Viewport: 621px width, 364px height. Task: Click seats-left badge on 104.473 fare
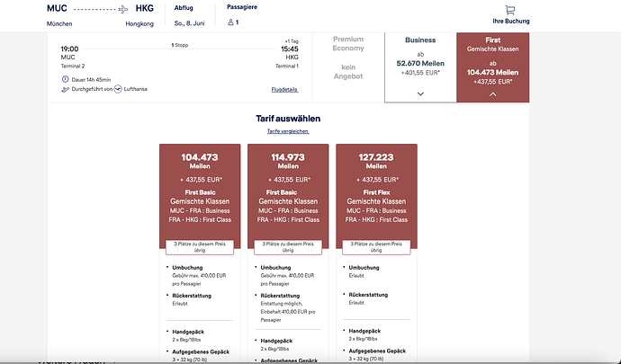[x=200, y=247]
